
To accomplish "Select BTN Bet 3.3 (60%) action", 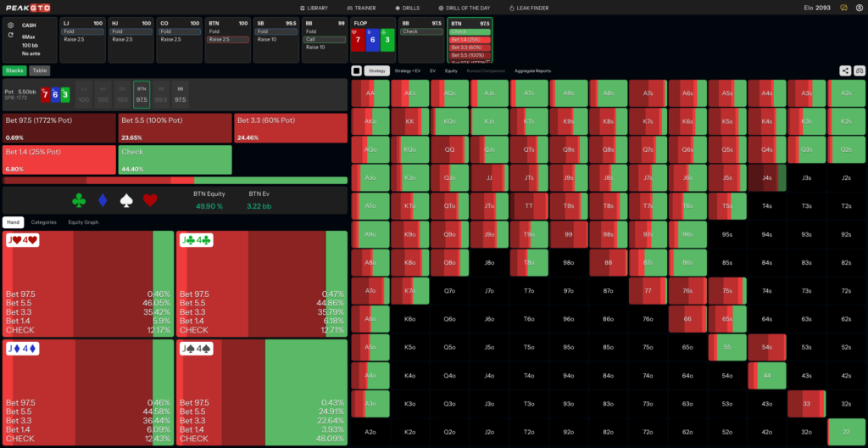I will tap(470, 48).
